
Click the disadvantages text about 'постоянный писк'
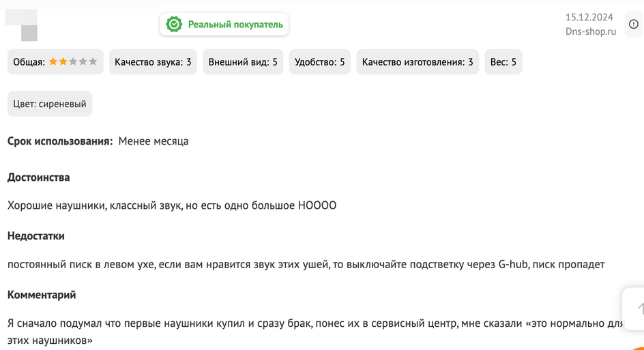click(306, 265)
